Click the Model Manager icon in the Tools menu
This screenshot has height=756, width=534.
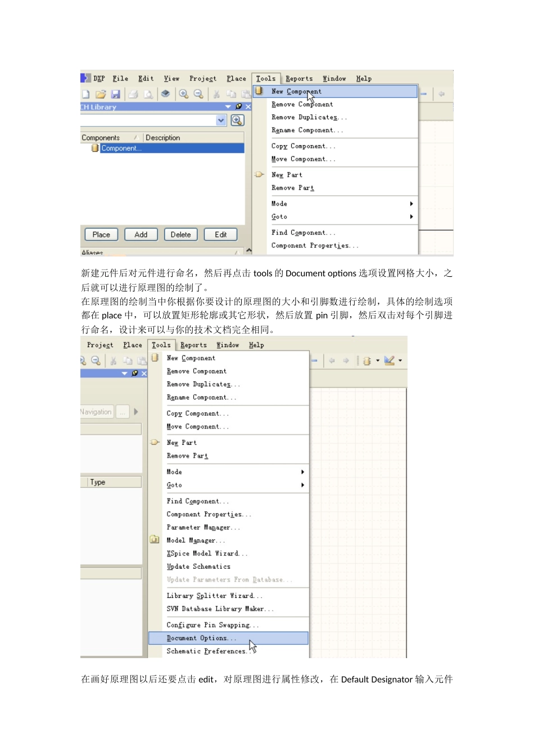pos(155,539)
